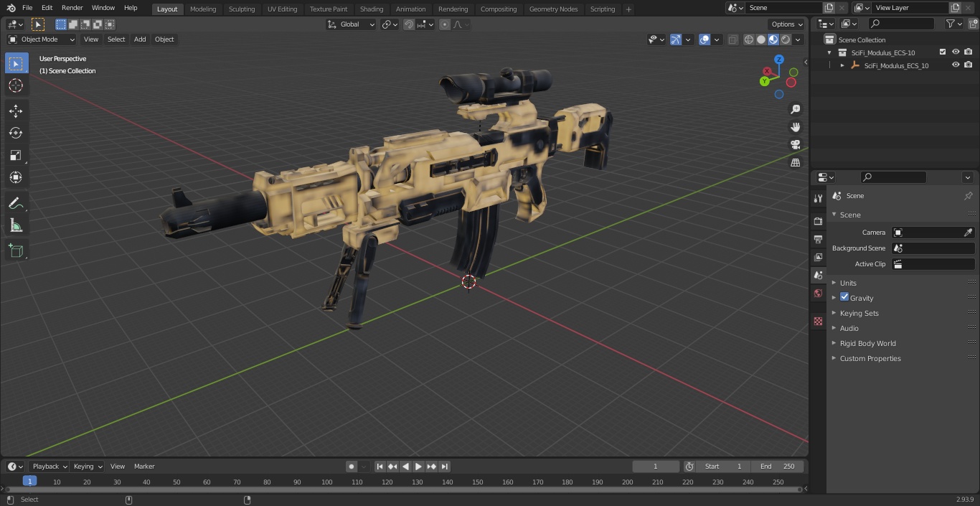The width and height of the screenshot is (980, 506).
Task: Open the View Layer properties tab
Action: (x=818, y=257)
